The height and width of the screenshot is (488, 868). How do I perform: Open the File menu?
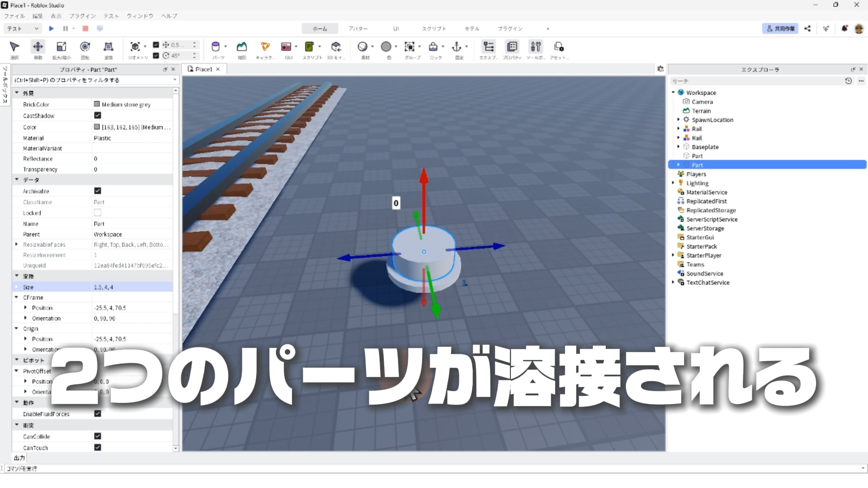tap(14, 16)
